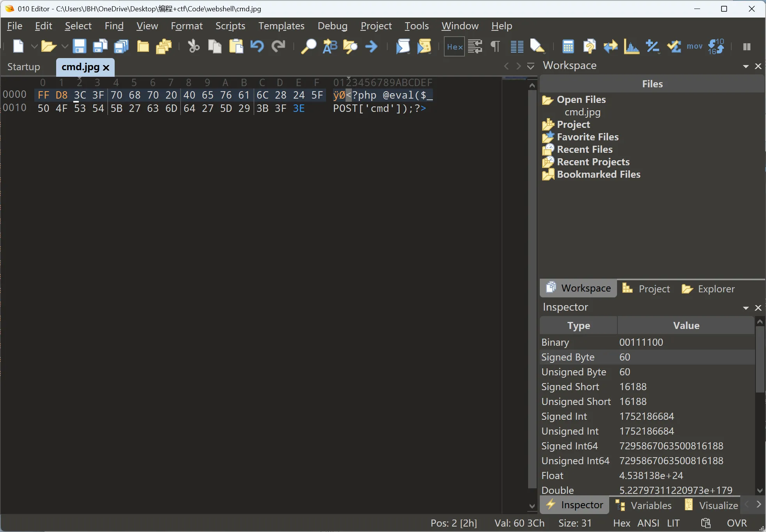Click the Save file toolbar icon
Screen dimensions: 766x532
coord(80,46)
